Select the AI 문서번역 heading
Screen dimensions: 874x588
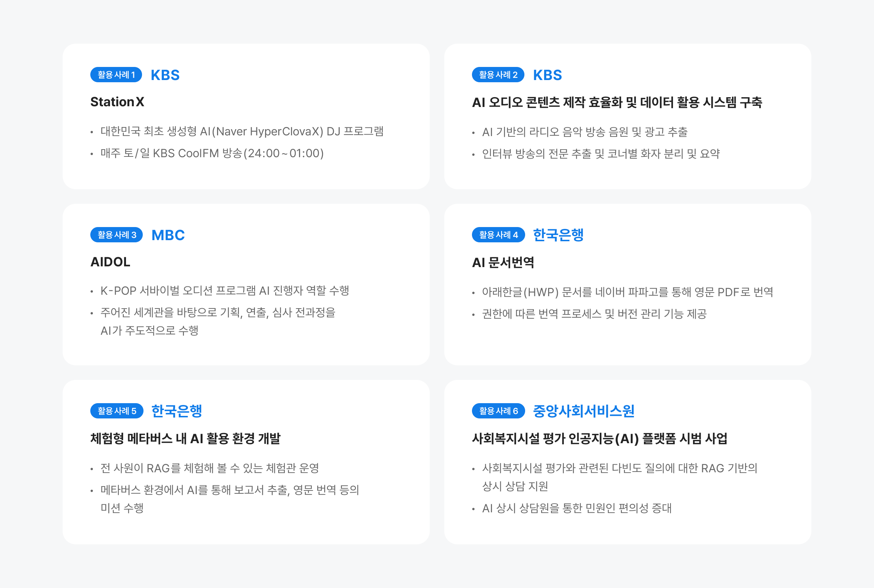pos(503,262)
